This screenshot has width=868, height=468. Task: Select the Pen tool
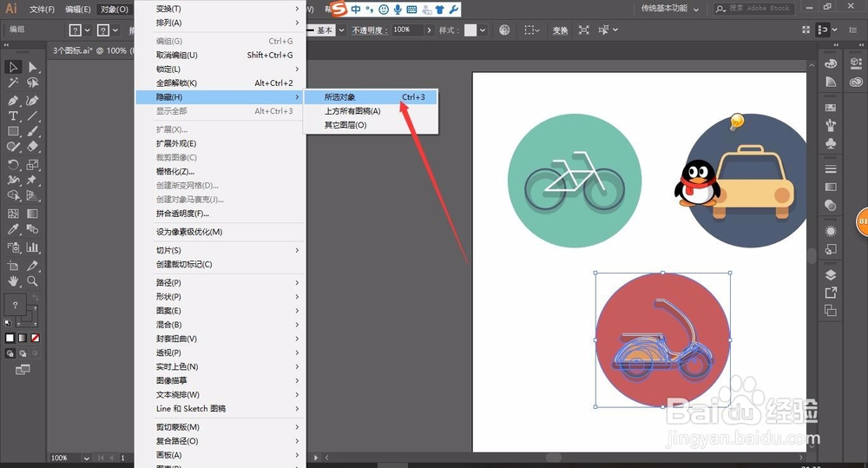click(13, 101)
